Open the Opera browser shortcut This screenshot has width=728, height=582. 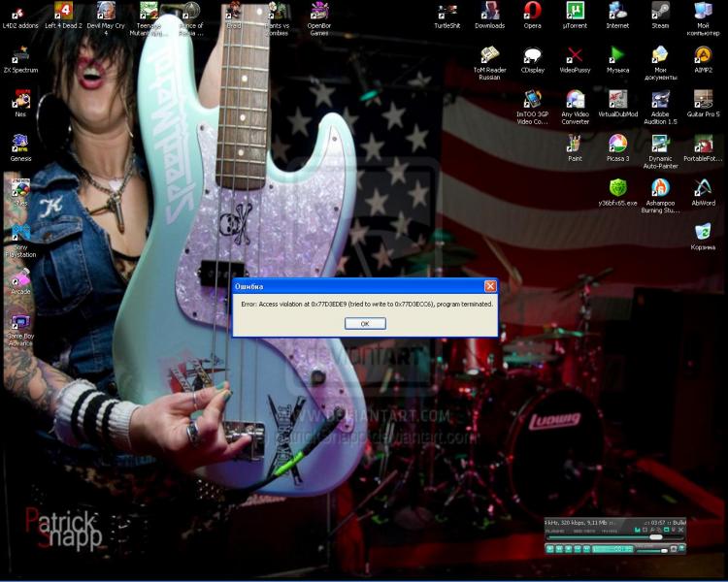pyautogui.click(x=532, y=11)
